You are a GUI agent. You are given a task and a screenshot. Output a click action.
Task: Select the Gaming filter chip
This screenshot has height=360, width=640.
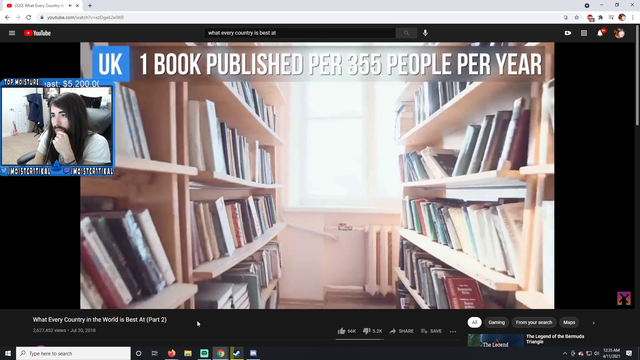pyautogui.click(x=496, y=322)
